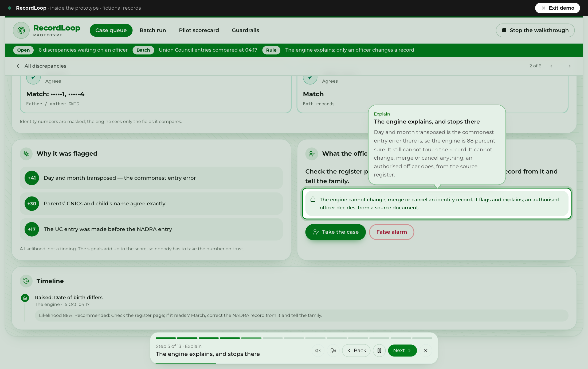Go to previous discrepancy chevron

tap(551, 66)
